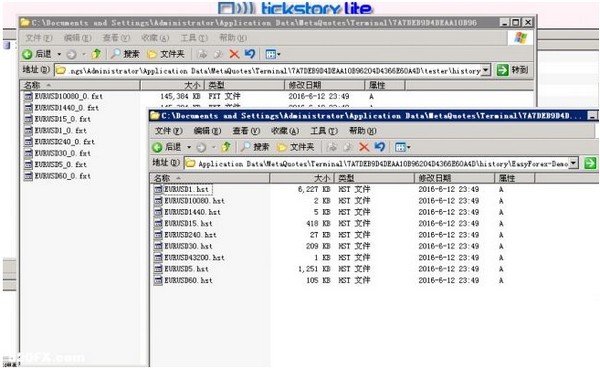Click file icon next to EURUSD60.hst
The width and height of the screenshot is (600, 369).
158,280
